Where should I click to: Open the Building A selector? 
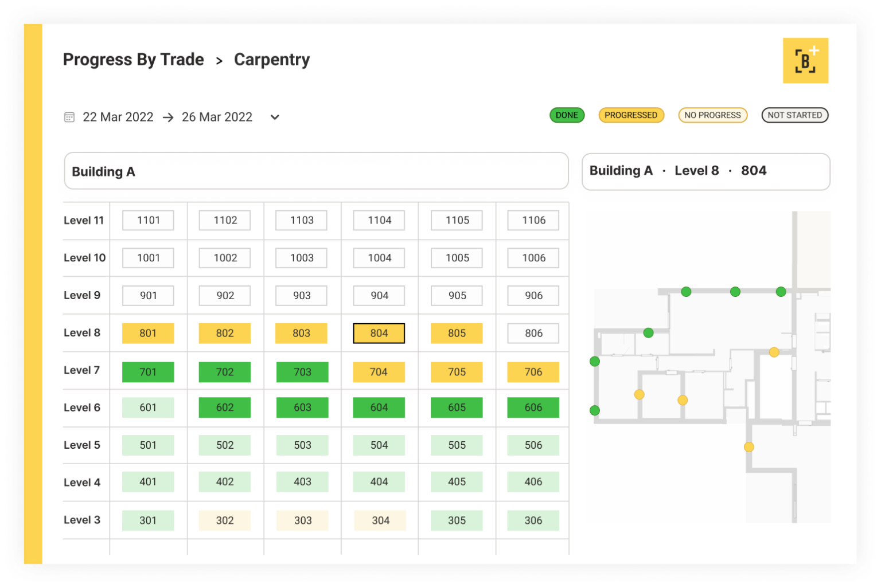pyautogui.click(x=316, y=171)
